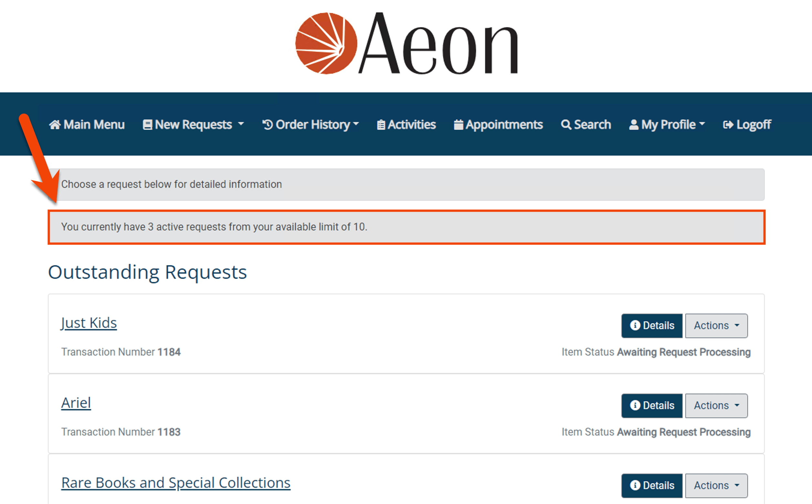
Task: Open the My Profile dropdown
Action: click(667, 124)
